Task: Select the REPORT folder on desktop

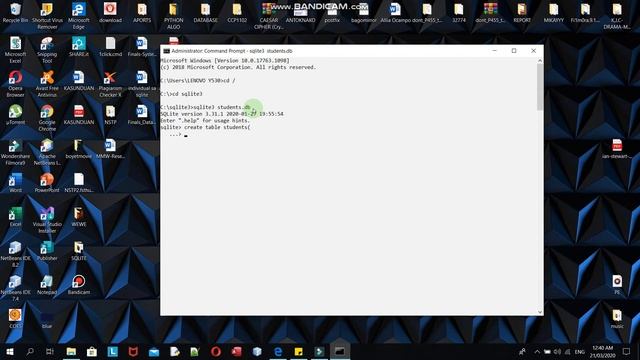Action: [522, 13]
